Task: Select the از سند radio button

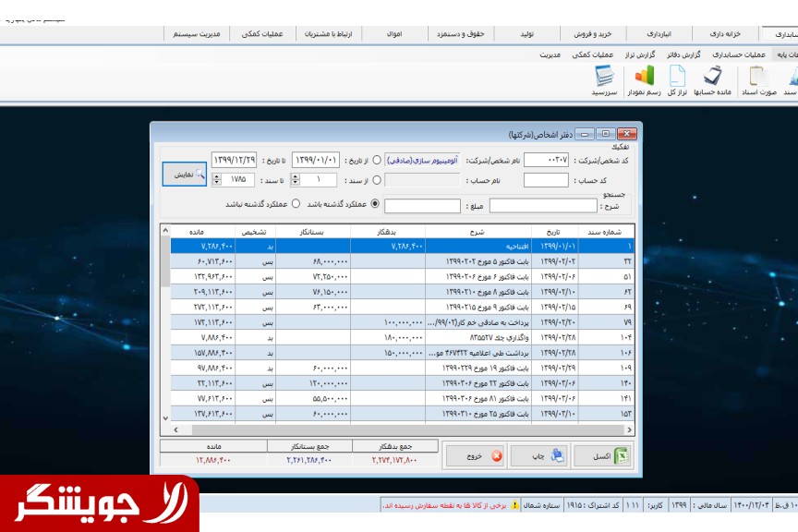Action: (376, 180)
